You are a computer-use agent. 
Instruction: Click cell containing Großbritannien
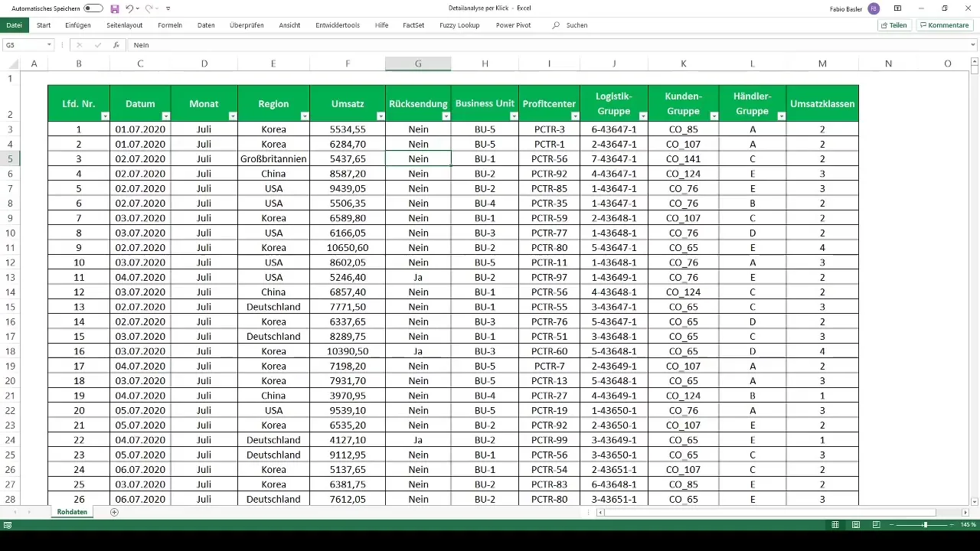[273, 159]
